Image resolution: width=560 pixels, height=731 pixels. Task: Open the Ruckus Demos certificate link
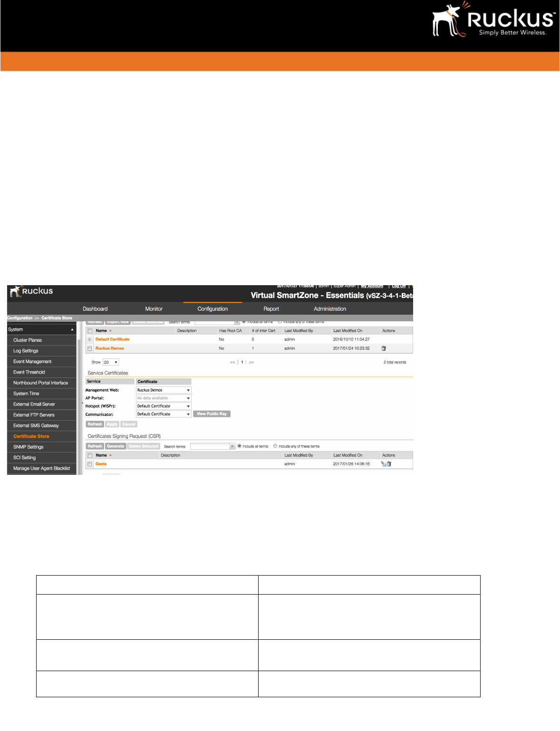tap(110, 348)
